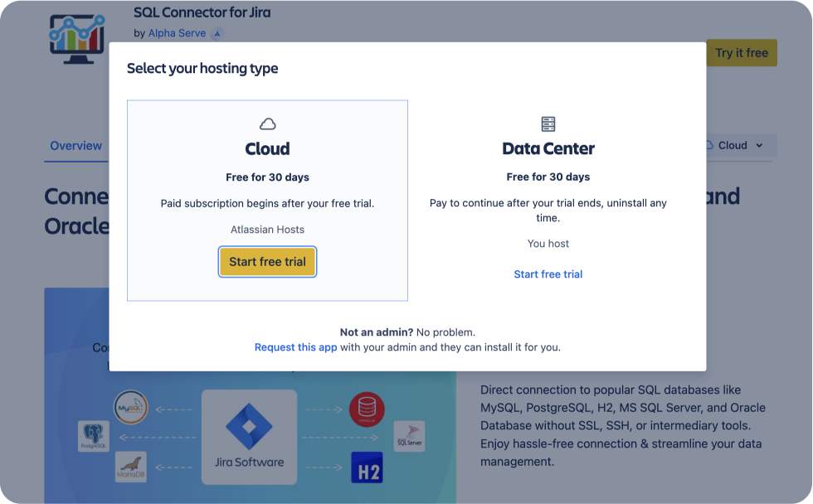This screenshot has height=504, width=813.
Task: Click Start free trial under Data Center
Action: coord(548,274)
